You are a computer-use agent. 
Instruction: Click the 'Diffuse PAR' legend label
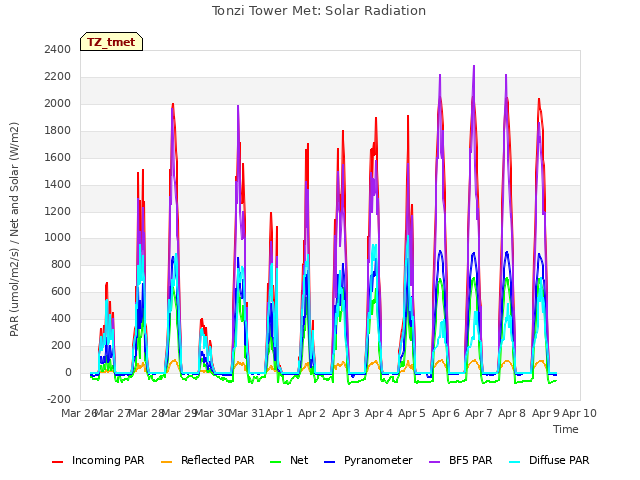559,460
